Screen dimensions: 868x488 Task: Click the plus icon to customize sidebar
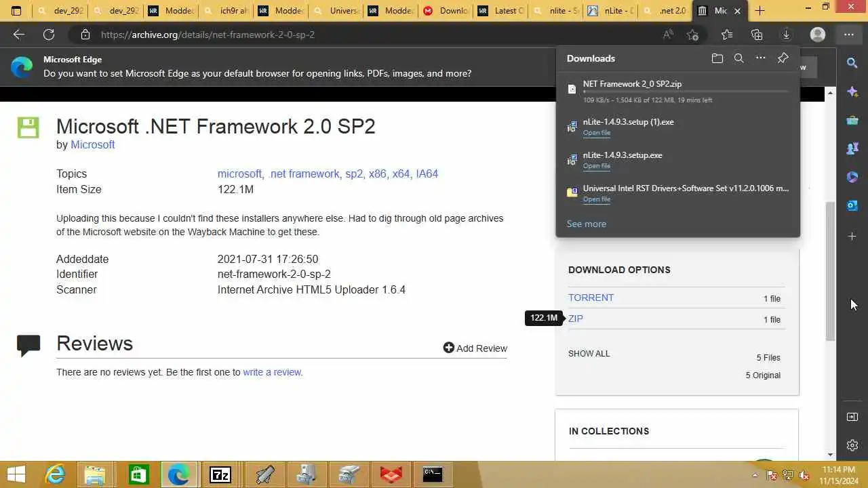tap(852, 236)
